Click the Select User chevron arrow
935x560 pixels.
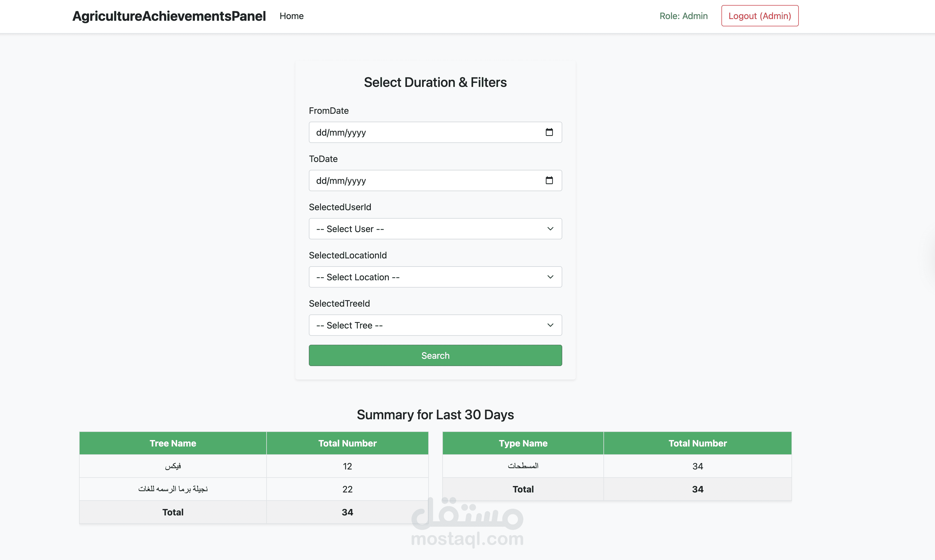550,229
